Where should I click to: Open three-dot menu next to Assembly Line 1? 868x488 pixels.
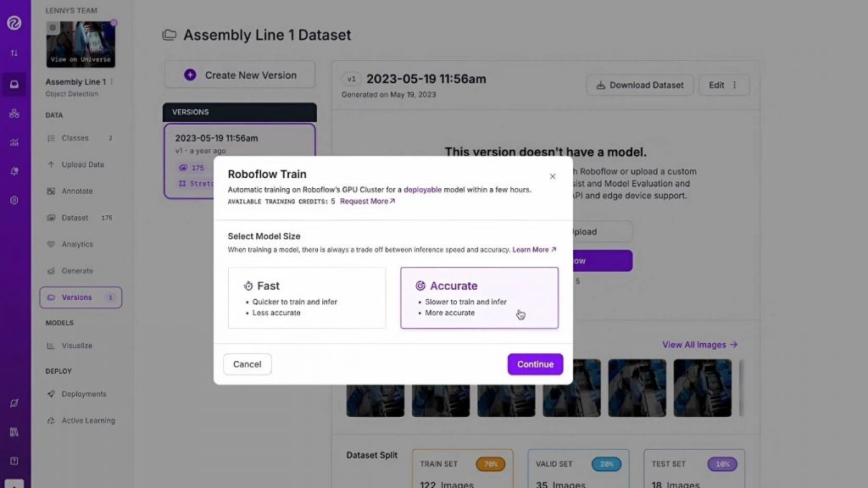pos(112,82)
